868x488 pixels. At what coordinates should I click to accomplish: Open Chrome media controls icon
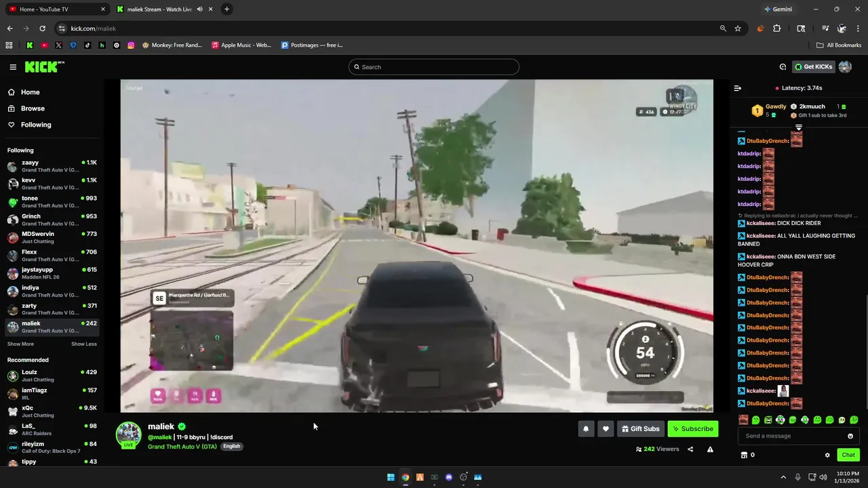[825, 28]
